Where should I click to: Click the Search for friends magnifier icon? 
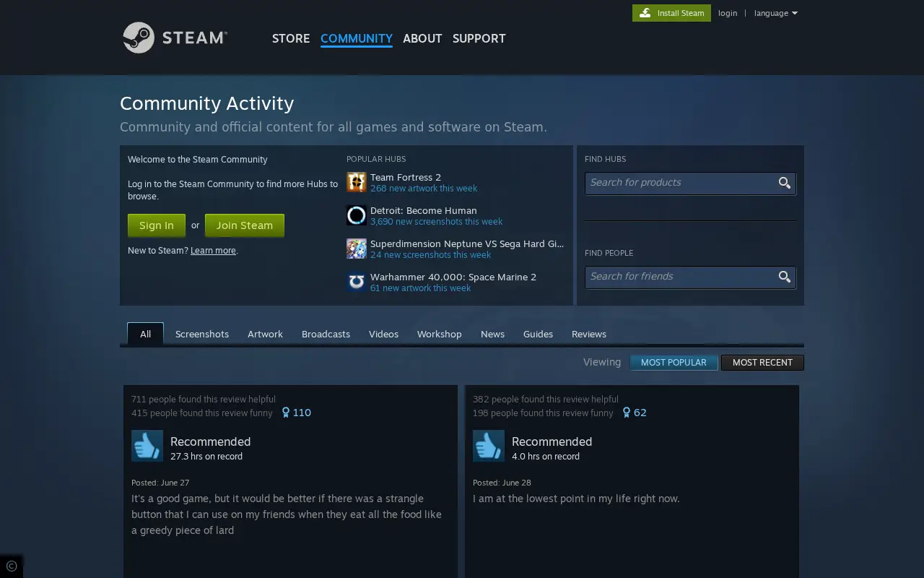[x=785, y=277]
